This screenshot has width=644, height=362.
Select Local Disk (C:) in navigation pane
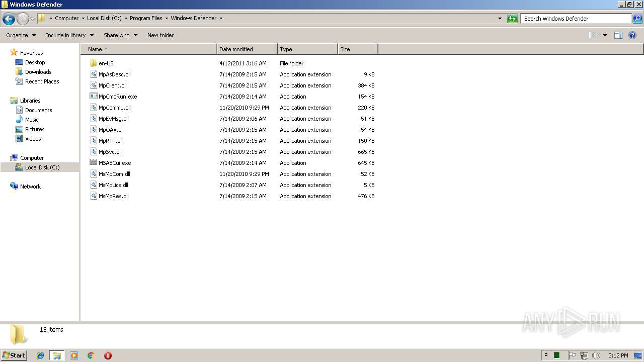[x=42, y=167]
